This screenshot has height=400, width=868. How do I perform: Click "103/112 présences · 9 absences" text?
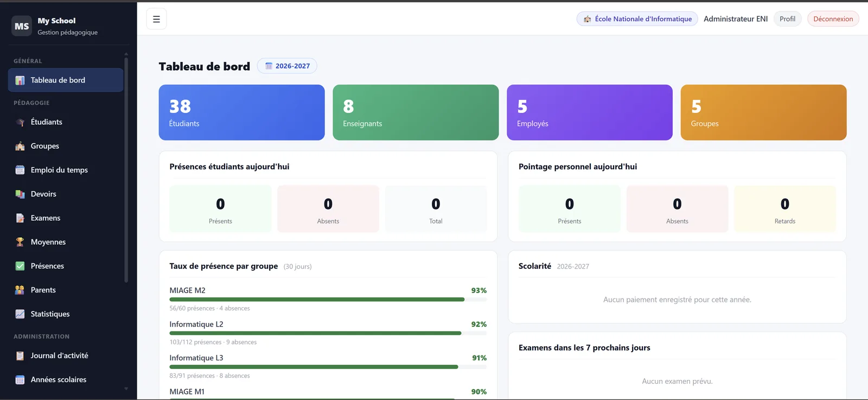213,342
